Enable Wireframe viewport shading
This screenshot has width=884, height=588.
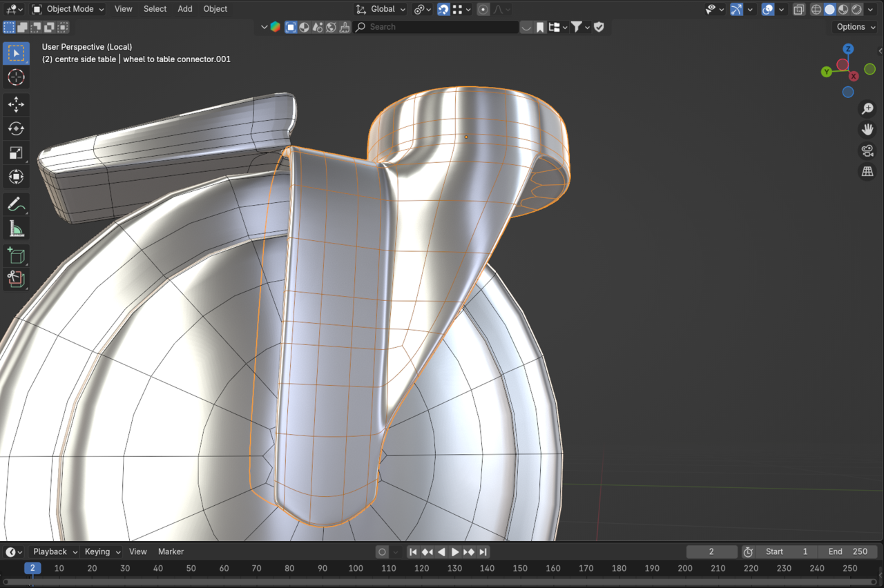coord(816,9)
